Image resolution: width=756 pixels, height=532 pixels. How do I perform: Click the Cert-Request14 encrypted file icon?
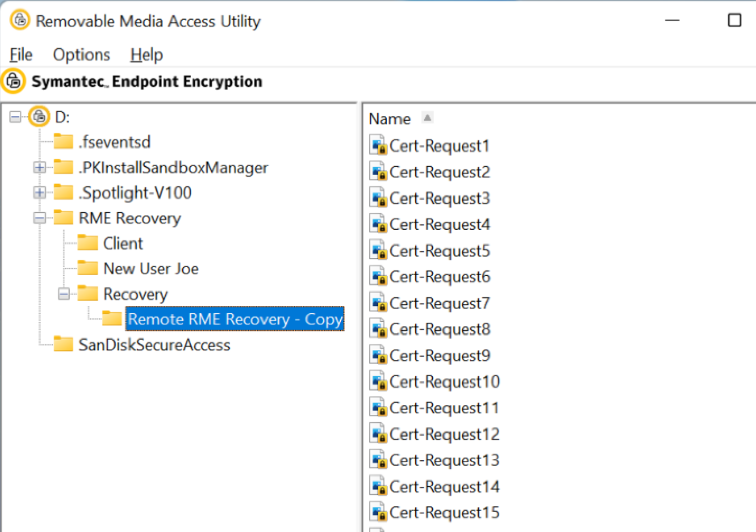(x=378, y=485)
